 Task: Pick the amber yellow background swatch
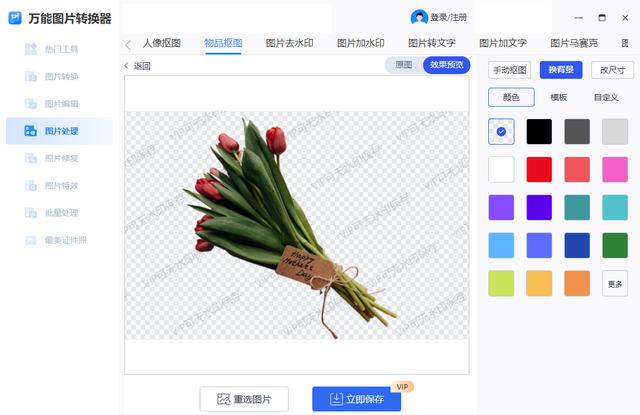coord(539,283)
